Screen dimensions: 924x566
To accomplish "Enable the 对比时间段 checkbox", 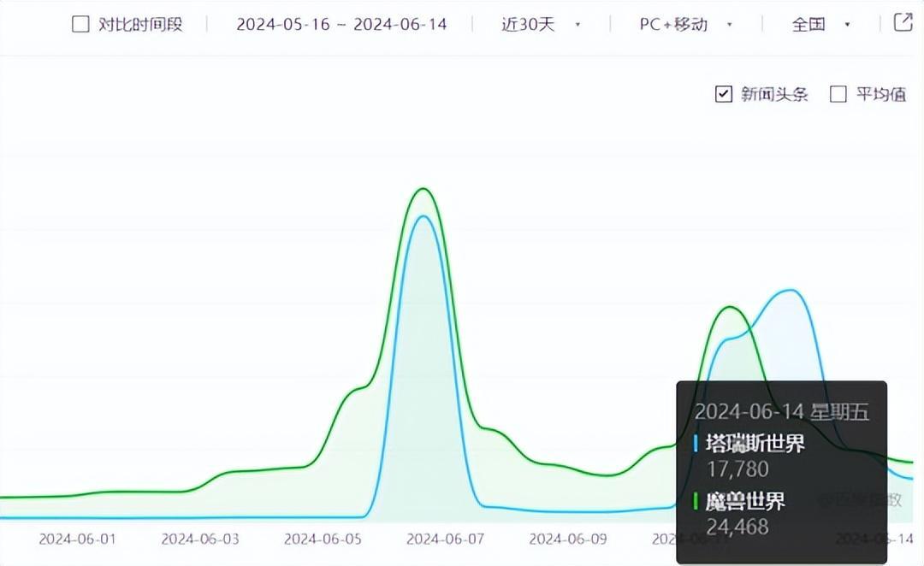I will tap(80, 24).
